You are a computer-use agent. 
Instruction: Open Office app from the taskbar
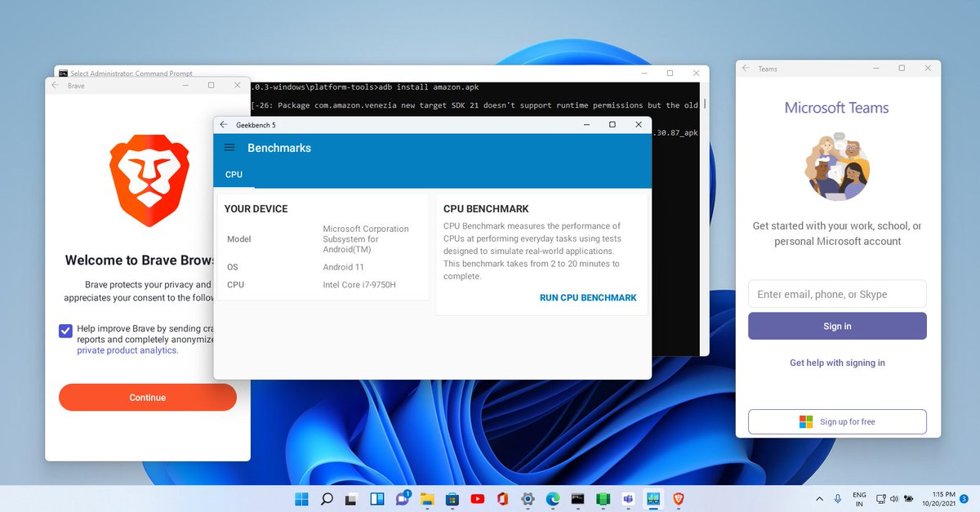point(503,499)
